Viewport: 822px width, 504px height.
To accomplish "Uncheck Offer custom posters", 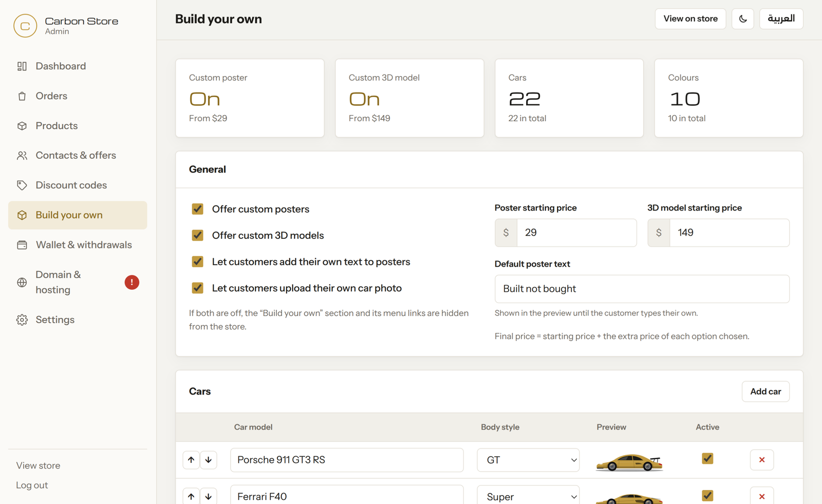I will (197, 209).
